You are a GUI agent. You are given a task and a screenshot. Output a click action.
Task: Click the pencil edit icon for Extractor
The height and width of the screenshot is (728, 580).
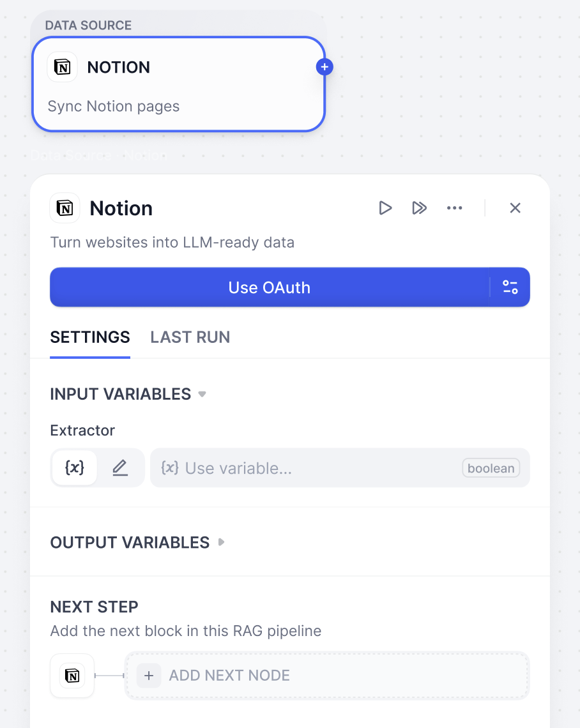(120, 467)
